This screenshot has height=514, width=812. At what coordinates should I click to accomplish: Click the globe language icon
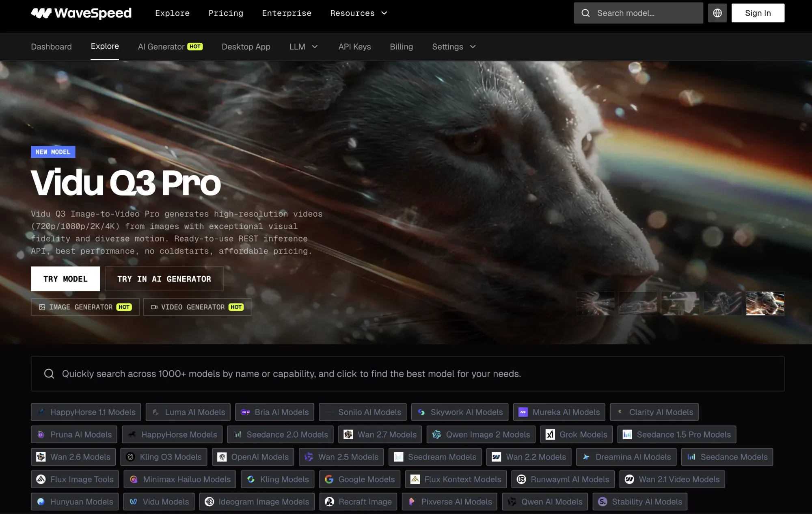pyautogui.click(x=717, y=13)
